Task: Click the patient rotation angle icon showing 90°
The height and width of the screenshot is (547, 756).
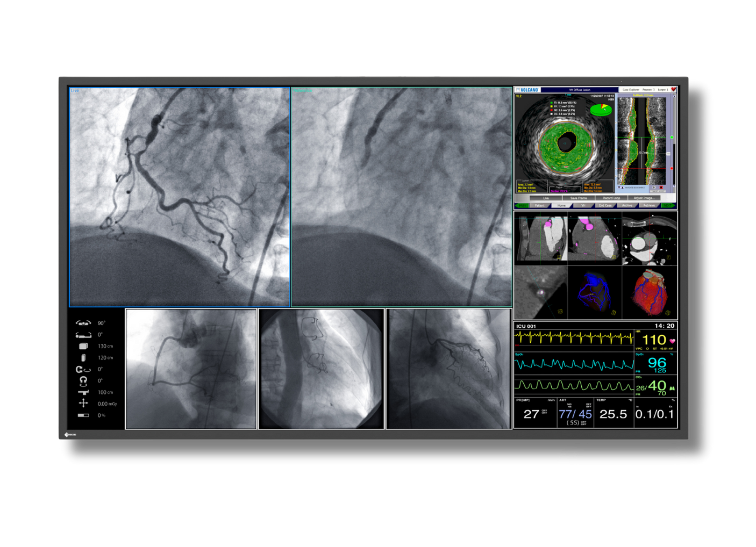Action: (x=83, y=323)
